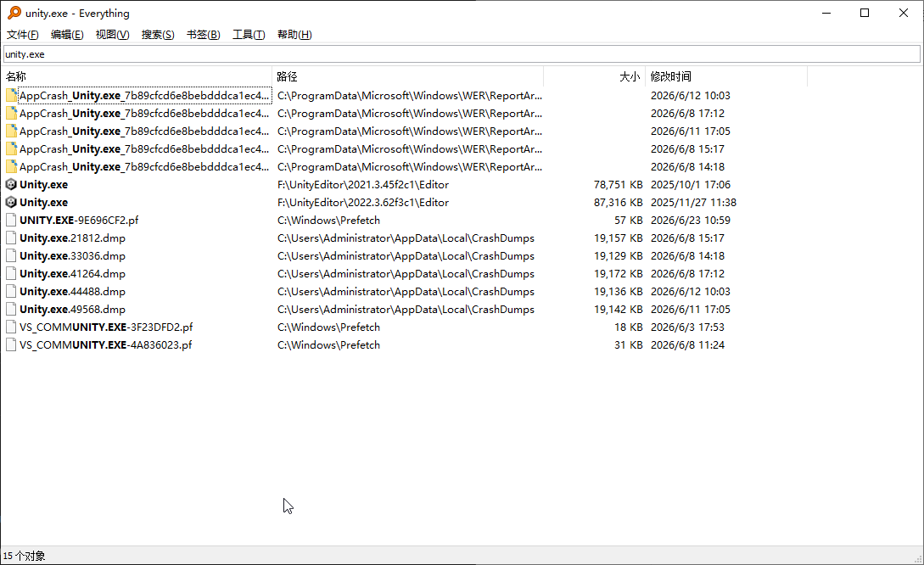Screen dimensions: 924x565
Task: Select AppCrash_Unity.exe name modified 2026/6/8 17:12
Action: 144,113
